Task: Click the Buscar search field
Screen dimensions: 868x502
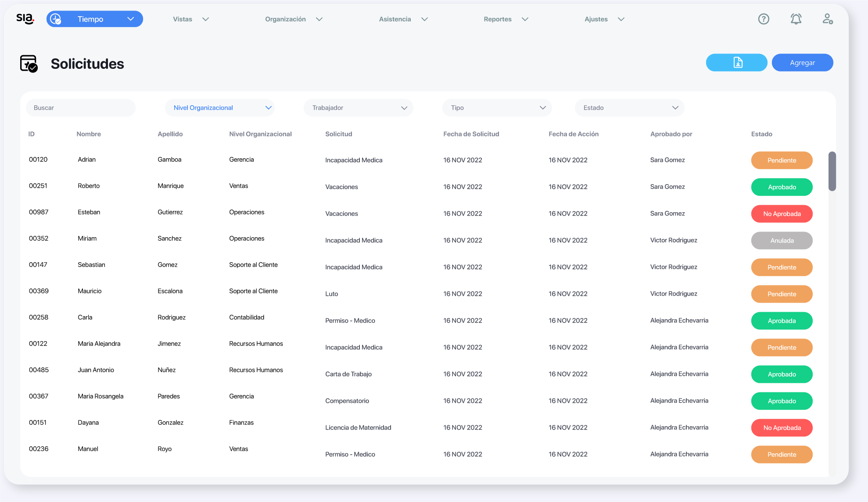Action: 81,108
